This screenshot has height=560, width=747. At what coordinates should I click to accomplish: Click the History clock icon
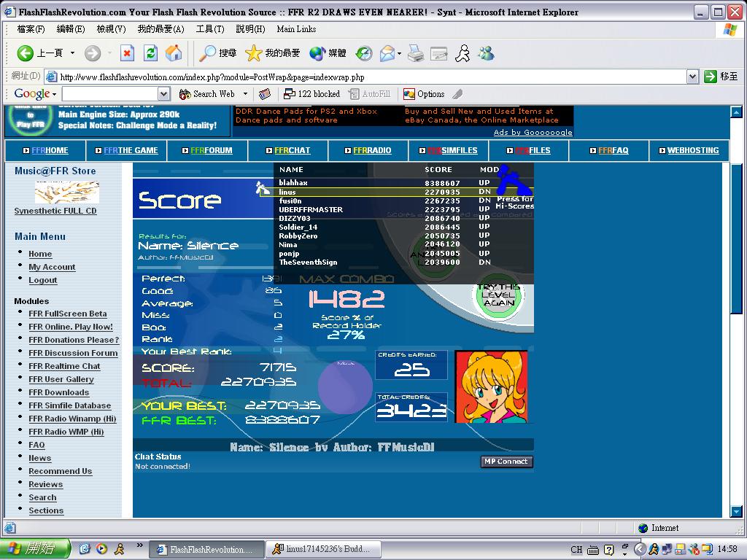click(364, 52)
